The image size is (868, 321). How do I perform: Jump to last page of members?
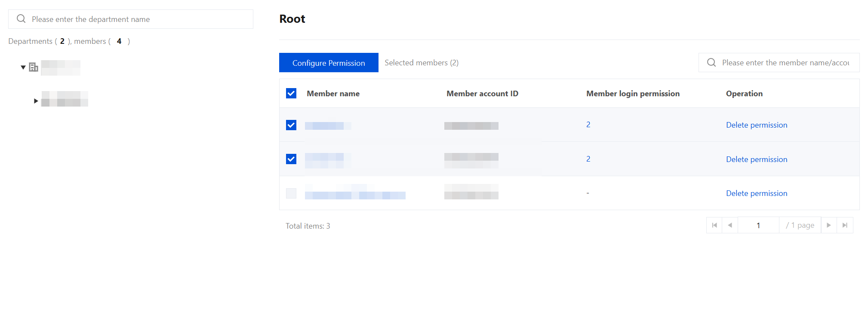tap(845, 225)
